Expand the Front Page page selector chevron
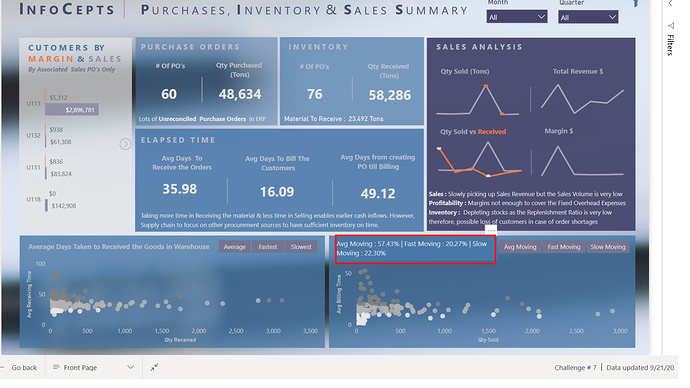690x388 pixels. point(130,367)
